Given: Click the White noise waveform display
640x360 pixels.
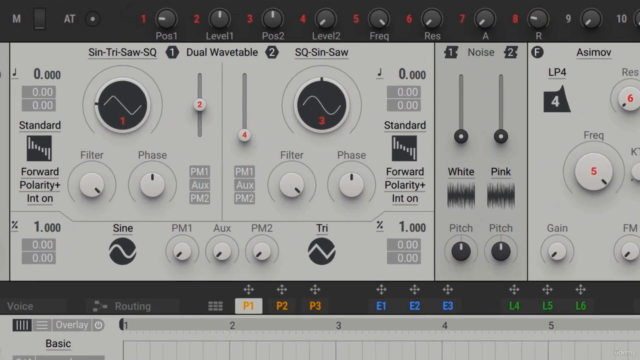Looking at the screenshot, I should click(461, 195).
